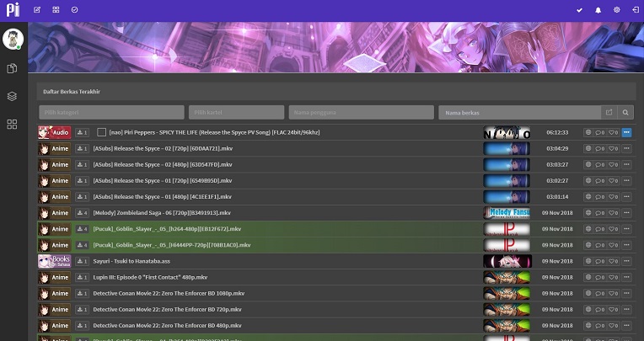This screenshot has height=341, width=644.
Task: Open Sayuri - Tsuki to Hanataba.ass
Action: pyautogui.click(x=131, y=261)
